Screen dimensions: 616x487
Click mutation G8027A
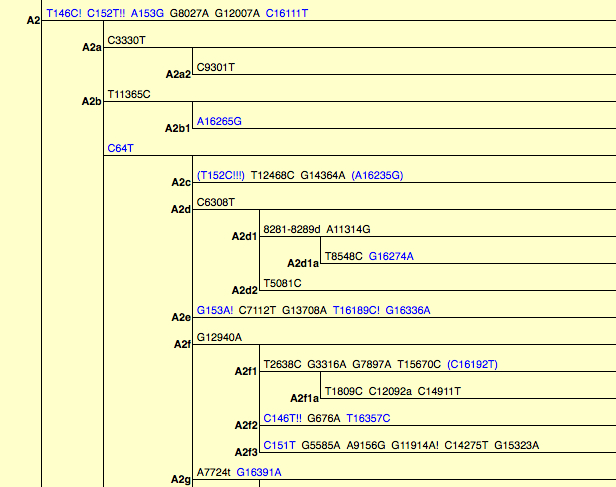(189, 13)
